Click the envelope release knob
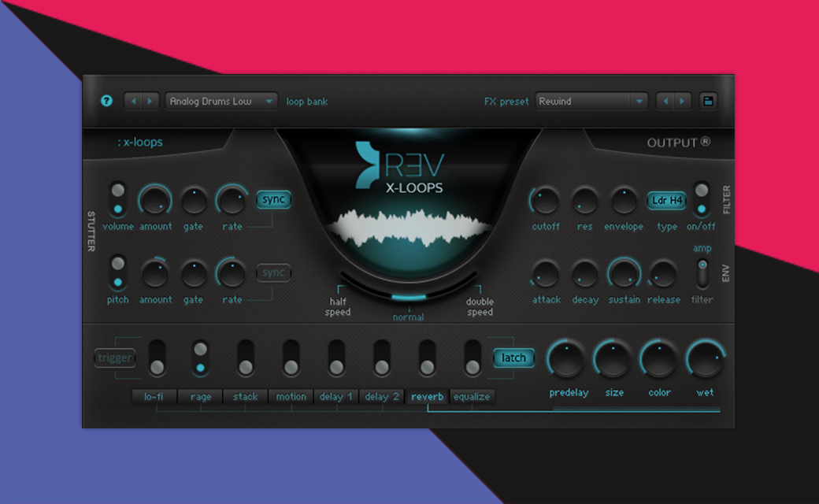819x504 pixels. 663,274
